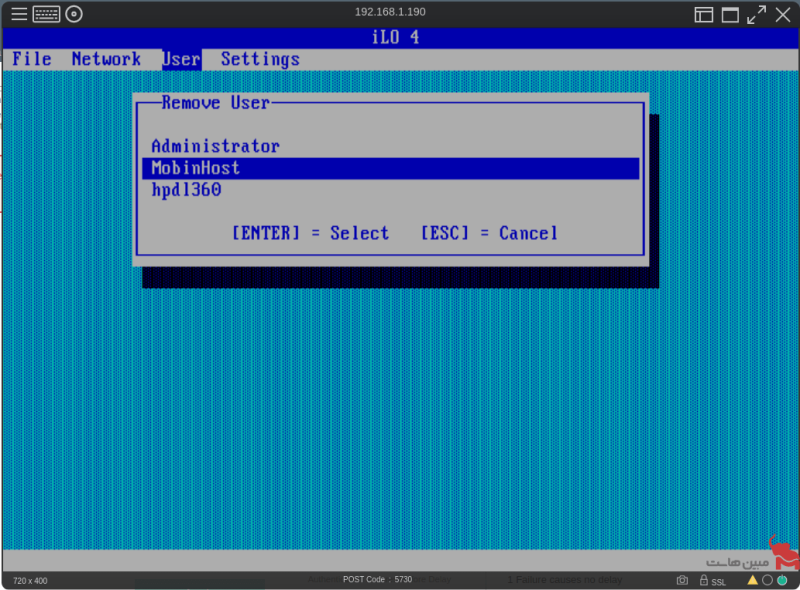The width and height of the screenshot is (800, 590).
Task: Click the highlighted User menu
Action: [182, 59]
